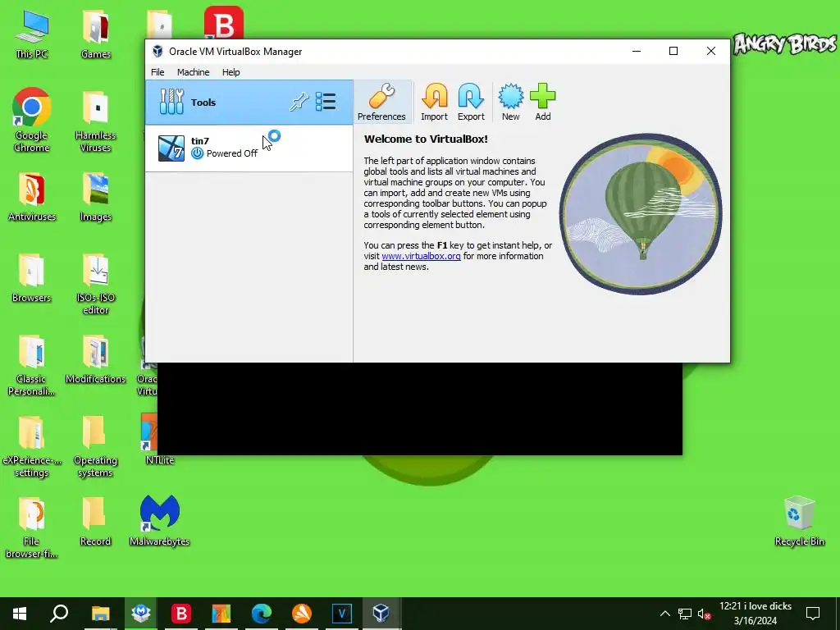
Task: Launch Malwarebytes from desktop
Action: point(160,520)
